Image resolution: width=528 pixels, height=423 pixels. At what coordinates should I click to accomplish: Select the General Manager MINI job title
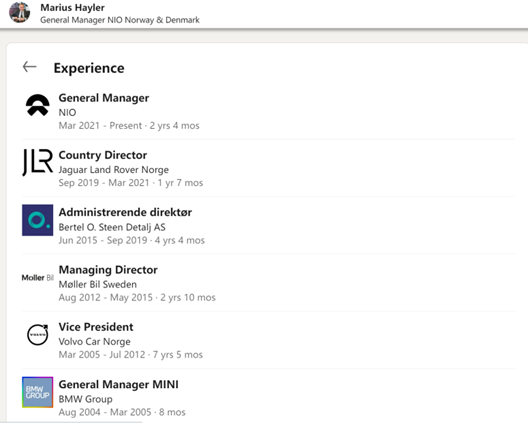[119, 385]
